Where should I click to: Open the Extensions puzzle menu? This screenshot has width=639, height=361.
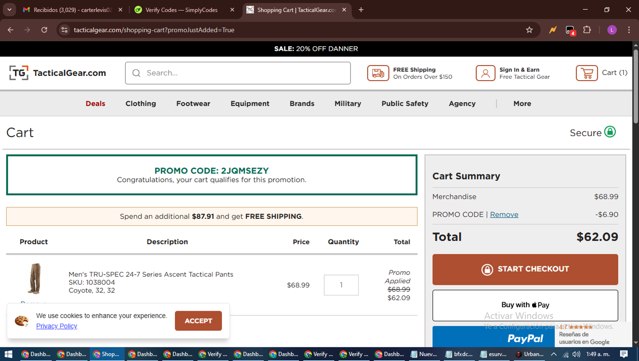587,30
